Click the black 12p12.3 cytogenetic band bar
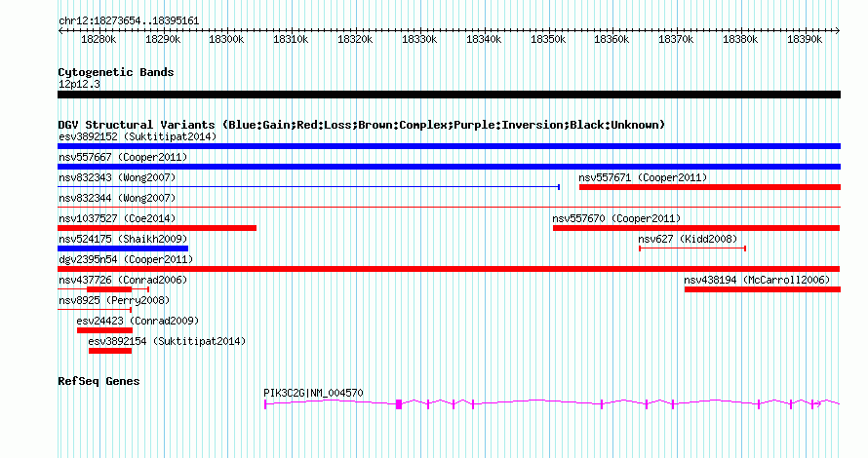868x458 pixels. pyautogui.click(x=449, y=95)
